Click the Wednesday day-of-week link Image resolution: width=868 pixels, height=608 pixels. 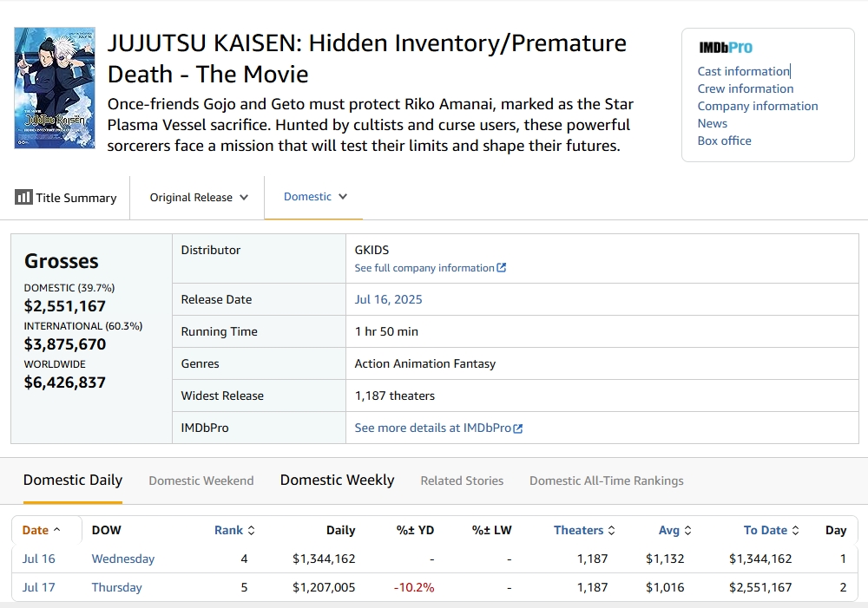pos(123,559)
